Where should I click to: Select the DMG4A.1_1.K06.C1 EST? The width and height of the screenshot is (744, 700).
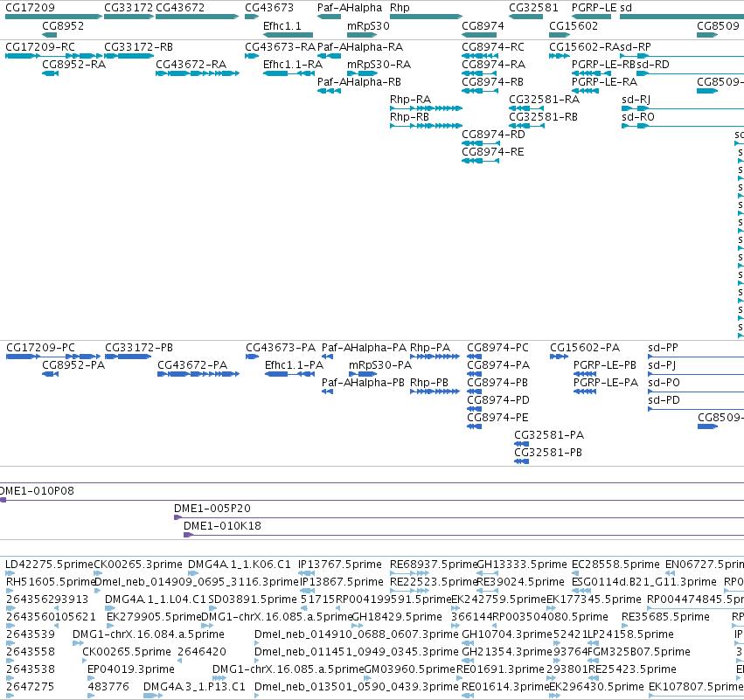(193, 573)
